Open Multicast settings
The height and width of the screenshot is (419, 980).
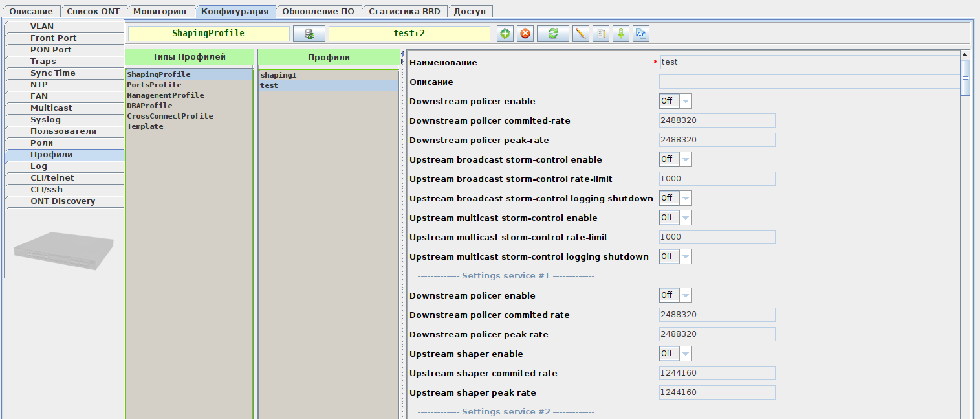click(64, 108)
